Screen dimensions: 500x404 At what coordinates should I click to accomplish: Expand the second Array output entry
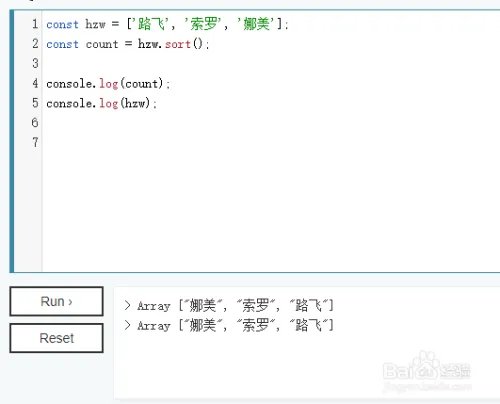click(x=127, y=325)
